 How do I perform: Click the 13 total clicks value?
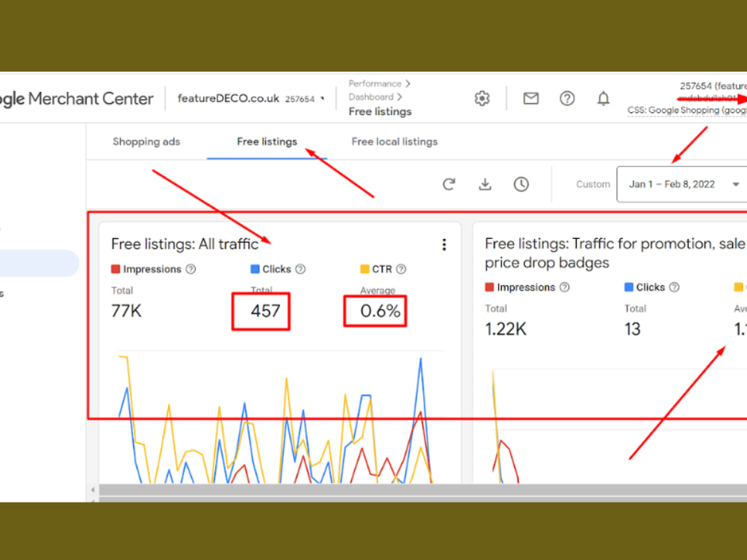(633, 329)
